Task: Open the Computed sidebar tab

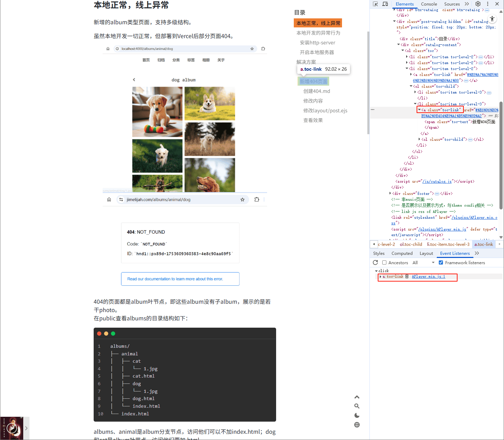Action: pos(402,253)
